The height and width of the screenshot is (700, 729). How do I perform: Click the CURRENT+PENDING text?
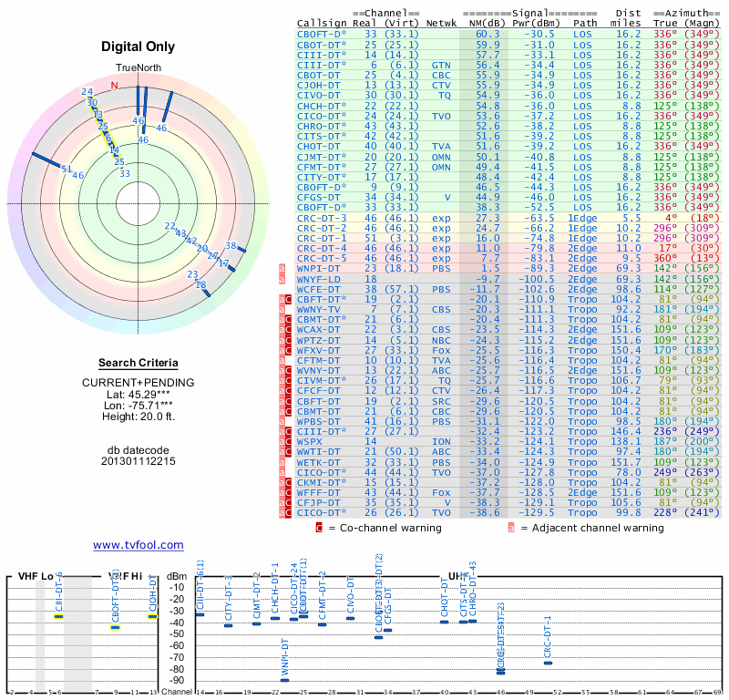139,383
